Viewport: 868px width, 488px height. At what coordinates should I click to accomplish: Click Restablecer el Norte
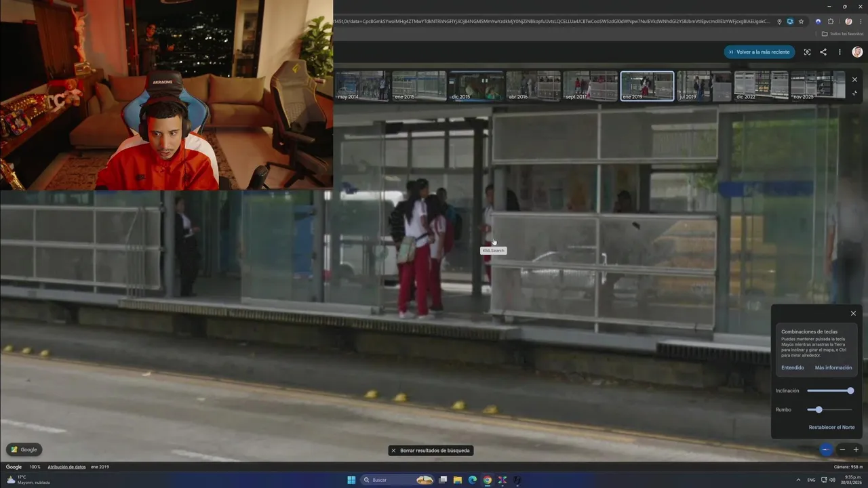click(831, 428)
